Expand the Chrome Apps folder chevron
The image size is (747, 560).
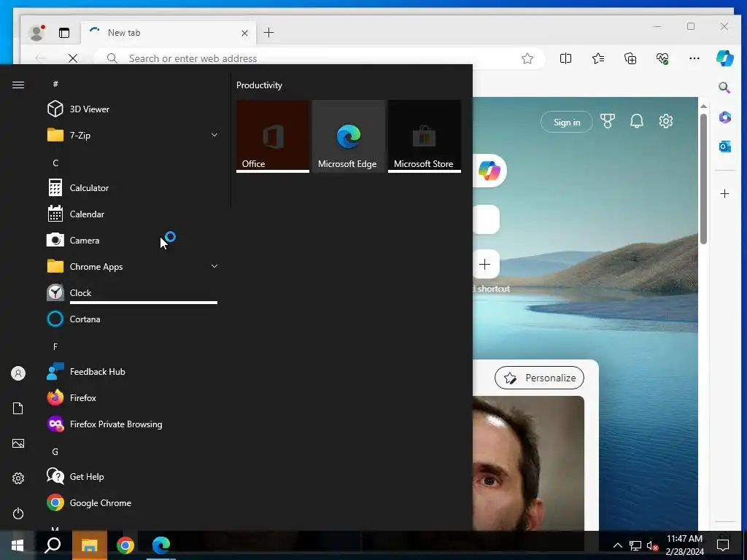pyautogui.click(x=214, y=266)
